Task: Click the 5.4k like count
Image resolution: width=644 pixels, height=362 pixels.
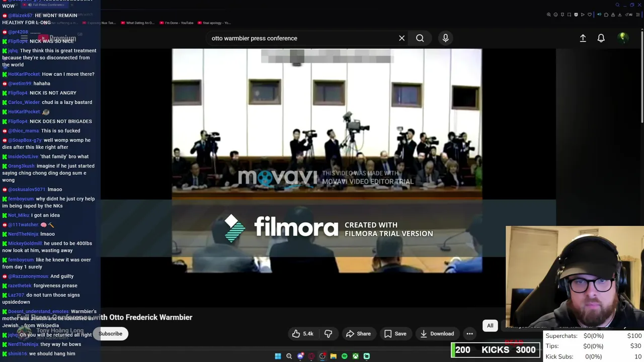Action: click(308, 334)
